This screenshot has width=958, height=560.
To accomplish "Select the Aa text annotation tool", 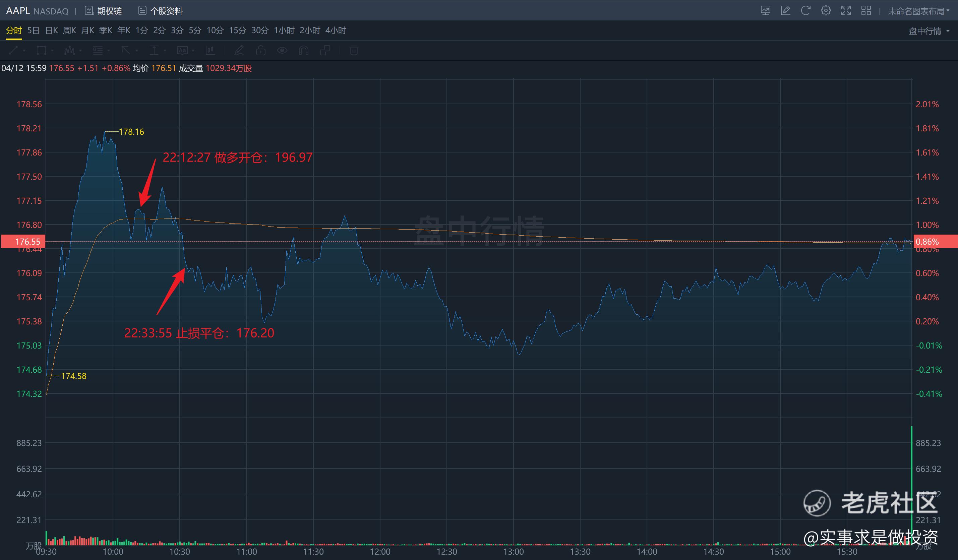I will pyautogui.click(x=182, y=50).
